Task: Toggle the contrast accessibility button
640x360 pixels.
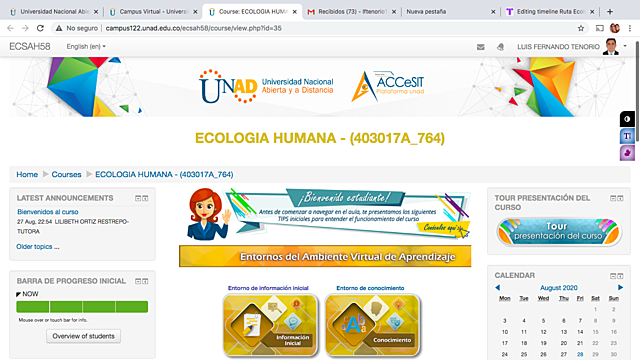Action: [x=627, y=119]
